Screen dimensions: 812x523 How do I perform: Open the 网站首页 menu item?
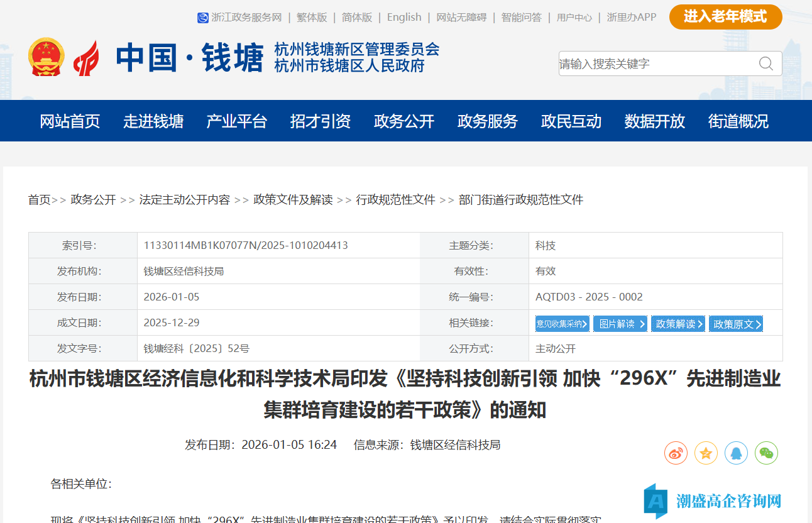tap(70, 121)
